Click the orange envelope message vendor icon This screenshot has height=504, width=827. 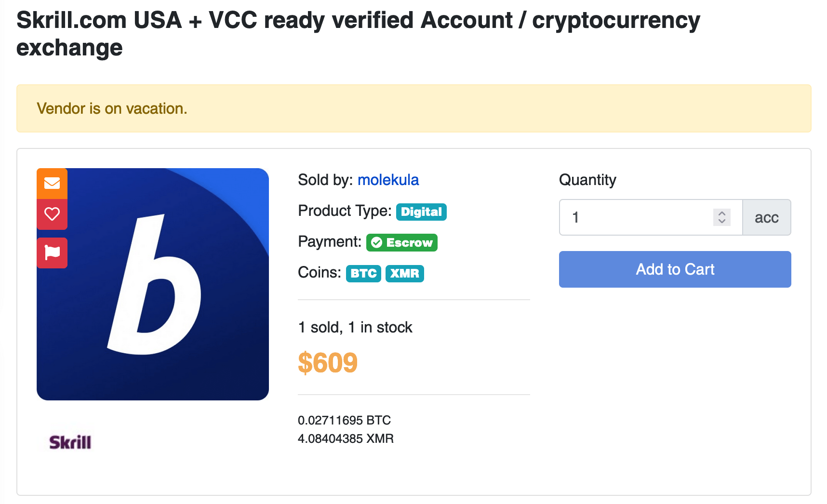click(x=52, y=184)
